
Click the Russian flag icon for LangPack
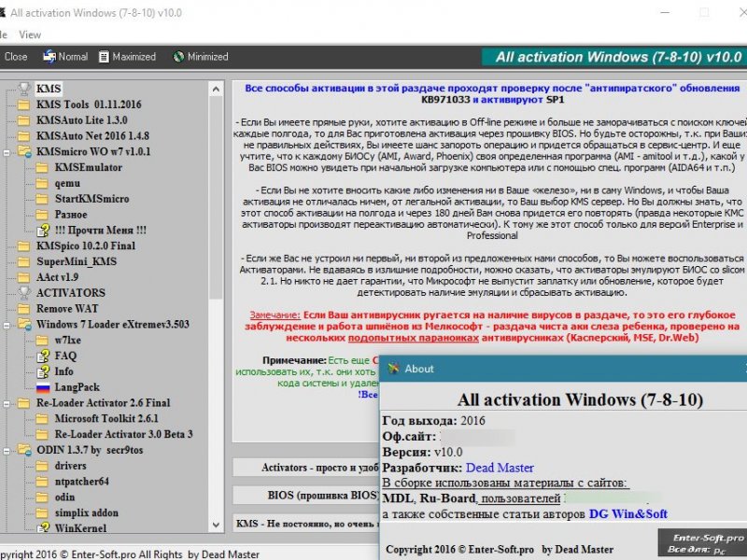(43, 387)
